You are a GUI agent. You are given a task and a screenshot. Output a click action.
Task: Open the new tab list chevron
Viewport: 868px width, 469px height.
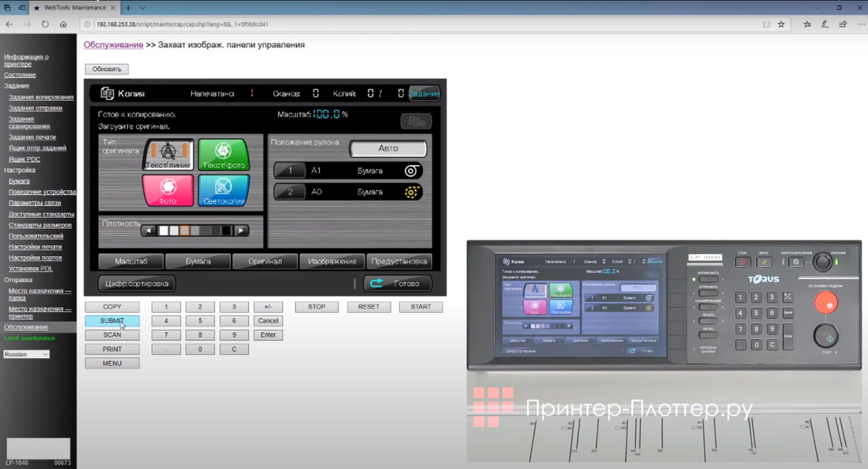(x=142, y=8)
